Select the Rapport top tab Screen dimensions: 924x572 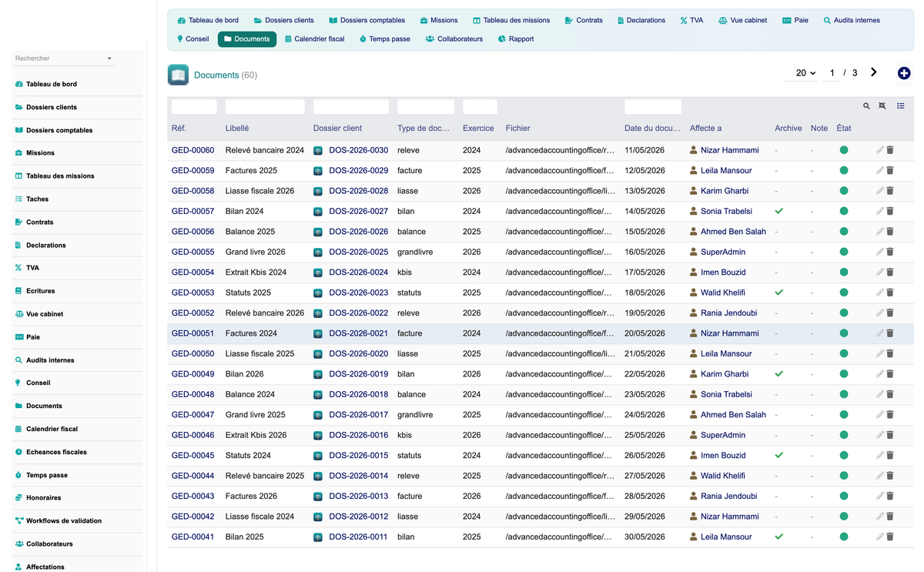(x=516, y=38)
